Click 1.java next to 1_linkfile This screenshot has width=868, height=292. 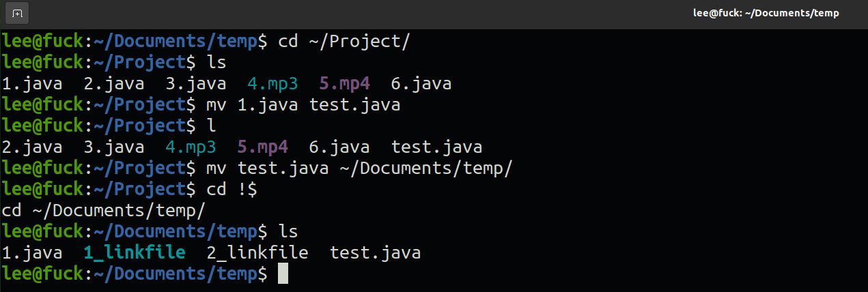pos(32,253)
